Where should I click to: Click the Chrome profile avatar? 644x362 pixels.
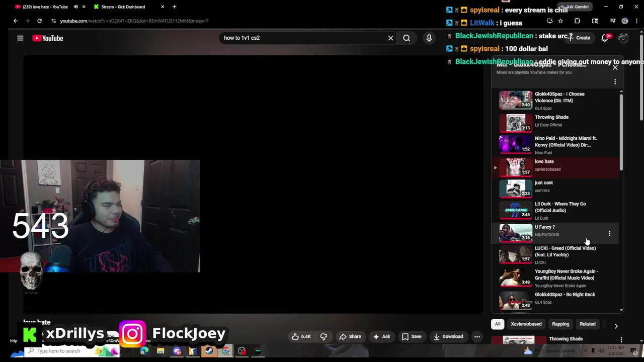point(625,21)
